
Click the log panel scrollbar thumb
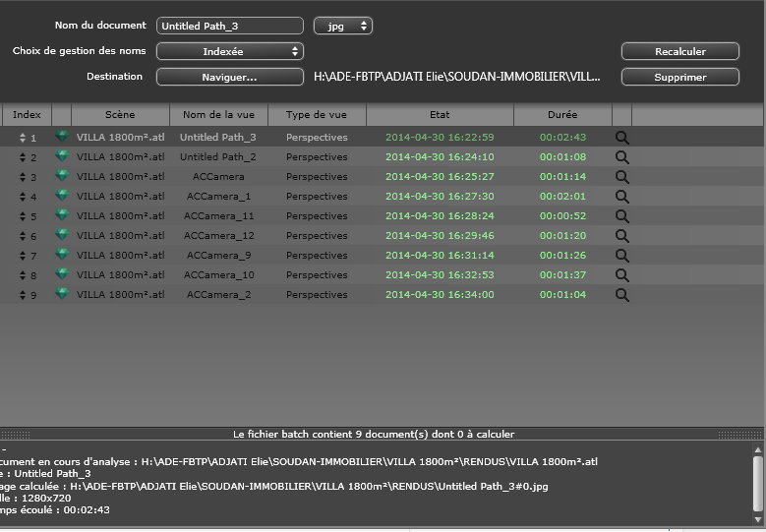pos(758,484)
